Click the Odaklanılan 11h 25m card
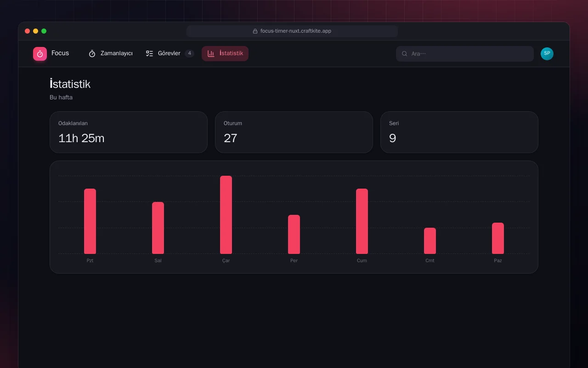 click(129, 132)
